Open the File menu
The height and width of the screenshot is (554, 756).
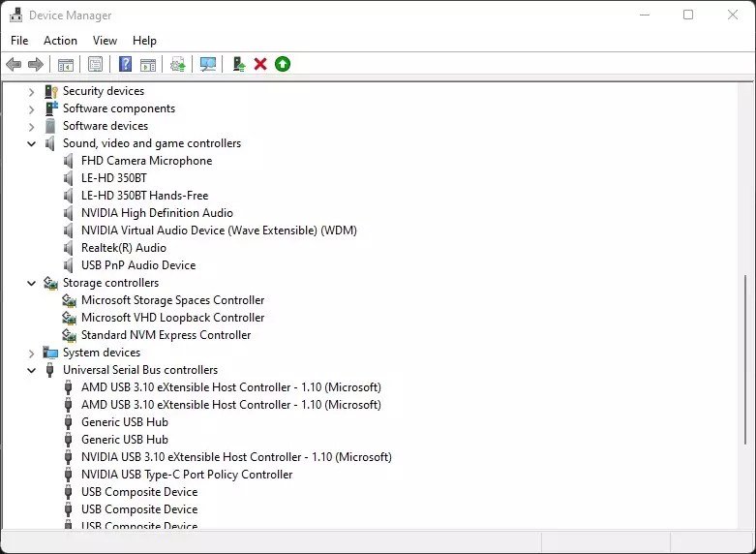click(x=19, y=41)
